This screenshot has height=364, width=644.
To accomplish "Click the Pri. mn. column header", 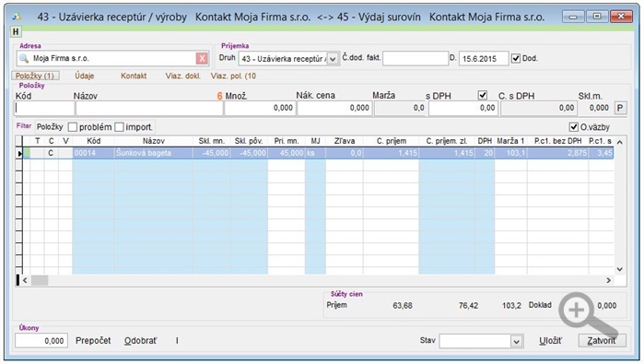I will (x=287, y=141).
